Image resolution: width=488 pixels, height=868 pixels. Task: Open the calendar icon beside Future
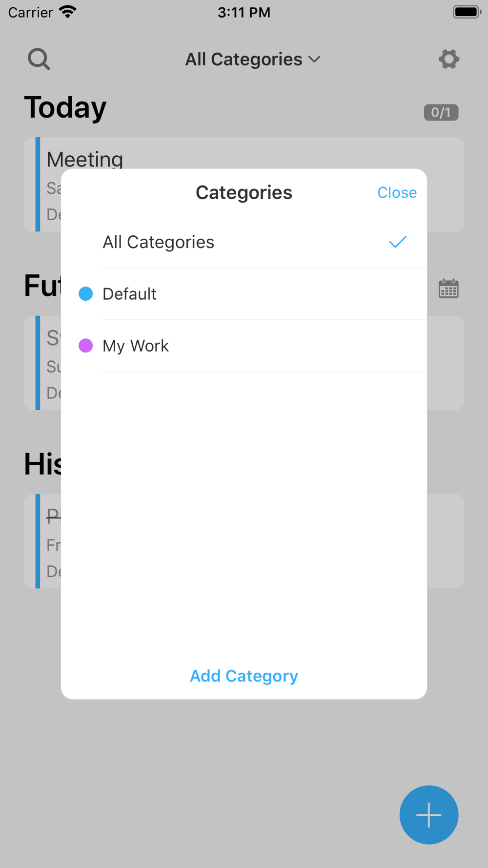pyautogui.click(x=448, y=289)
